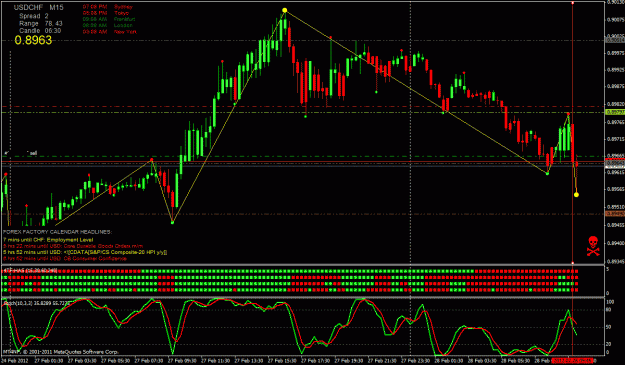This screenshot has height=365, width=625.
Task: Click the London session clock row
Action: [x=108, y=26]
